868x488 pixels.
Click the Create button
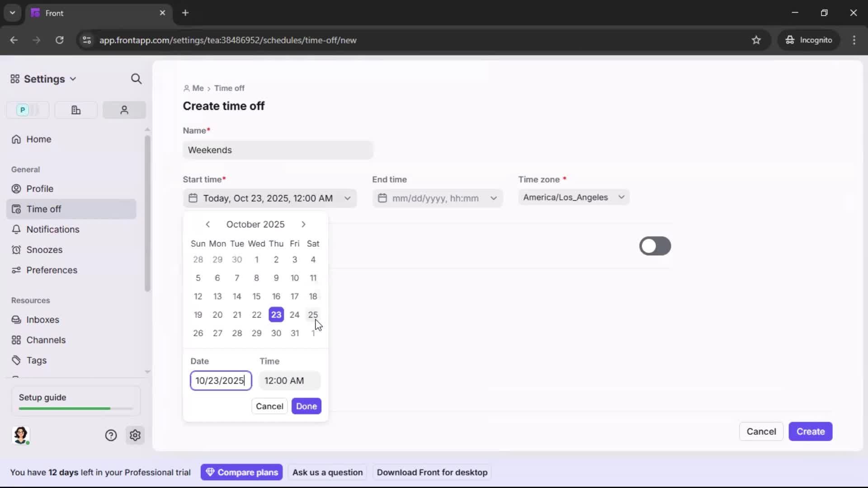click(810, 432)
